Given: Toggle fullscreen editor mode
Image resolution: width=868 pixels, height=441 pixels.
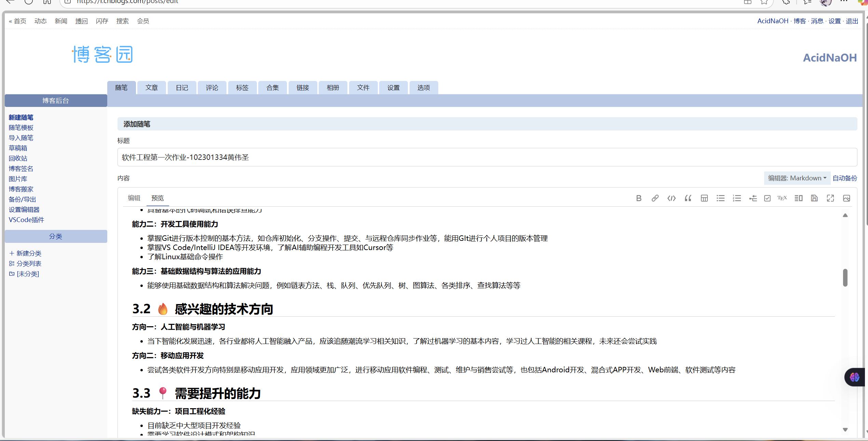Looking at the screenshot, I should point(830,198).
